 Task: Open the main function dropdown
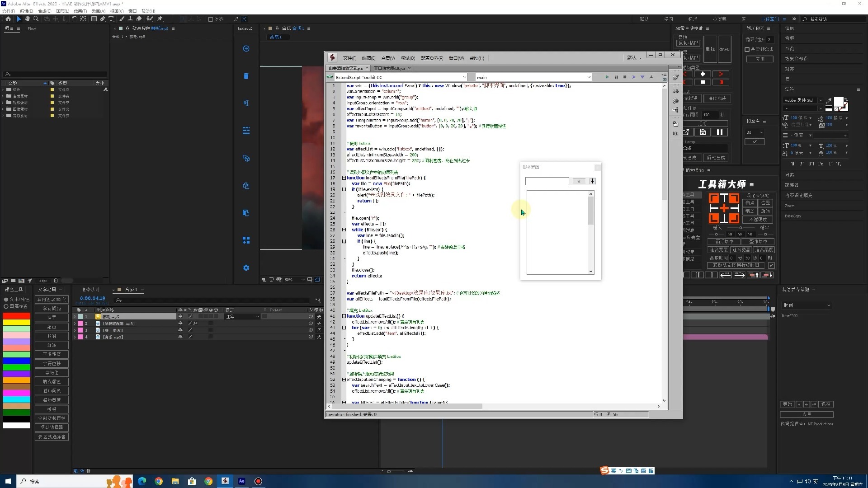(588, 77)
